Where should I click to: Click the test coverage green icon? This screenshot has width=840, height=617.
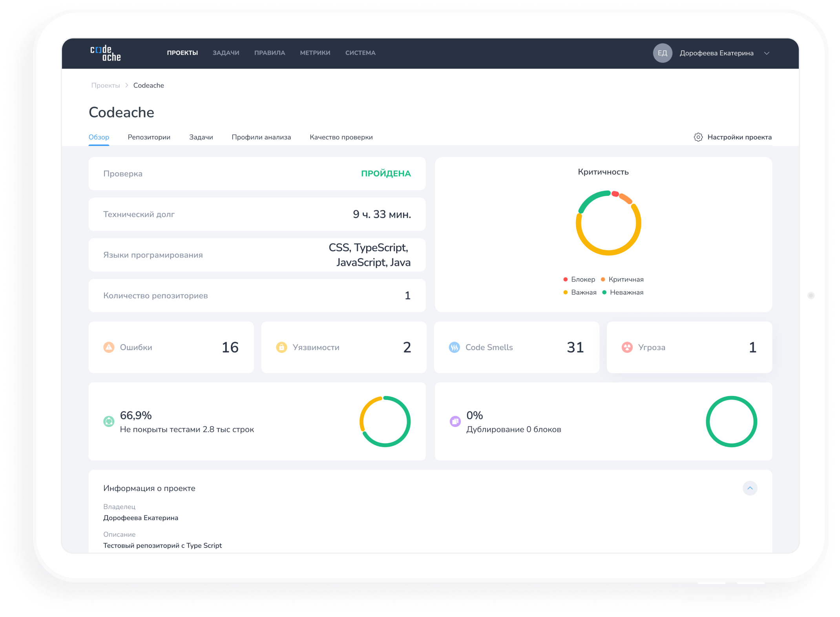pyautogui.click(x=109, y=422)
